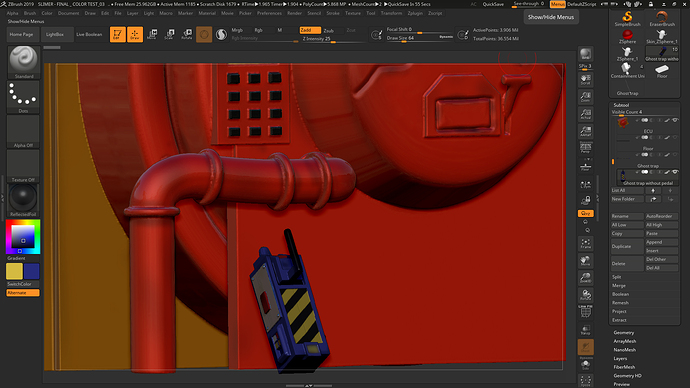Open the Standard brush thumbnail

(x=23, y=62)
